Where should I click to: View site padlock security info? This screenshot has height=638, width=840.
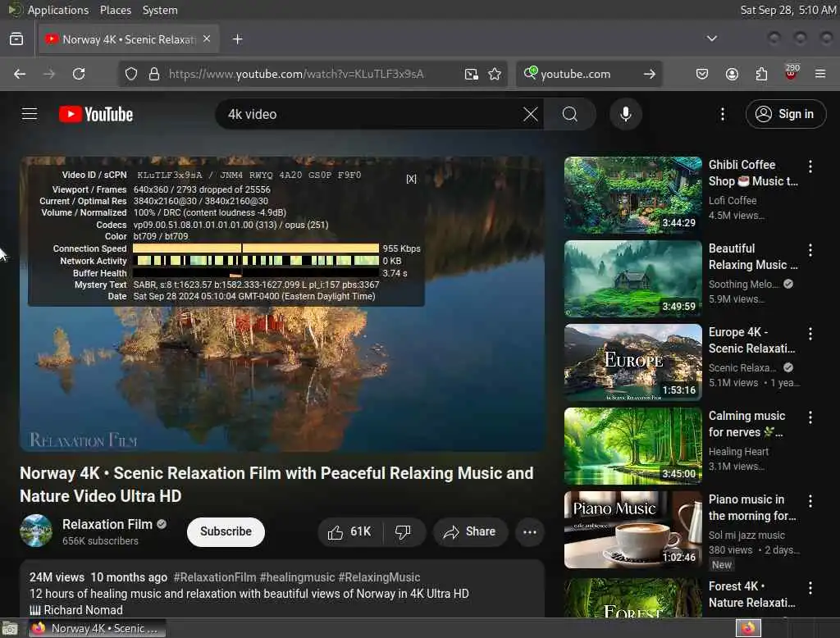[x=154, y=74]
